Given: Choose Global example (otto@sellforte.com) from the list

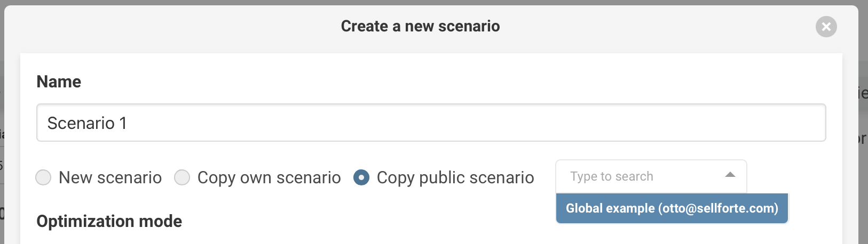Looking at the screenshot, I should [x=672, y=208].
